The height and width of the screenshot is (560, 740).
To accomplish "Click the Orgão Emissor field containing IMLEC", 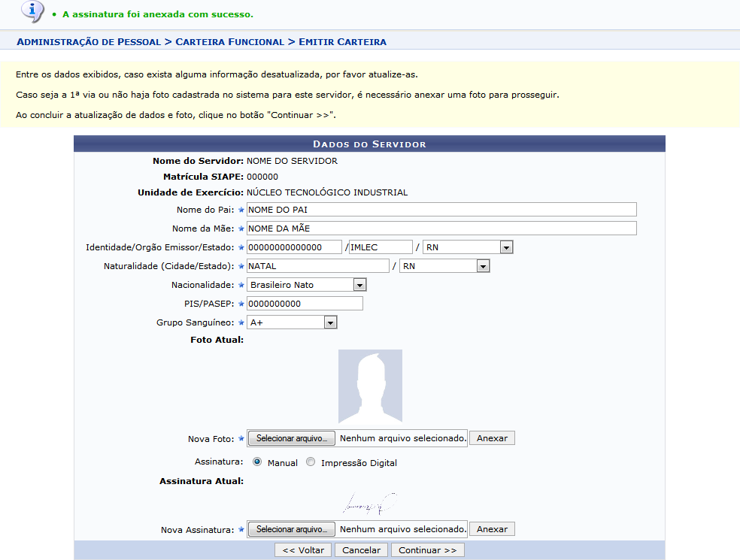I will pyautogui.click(x=381, y=247).
